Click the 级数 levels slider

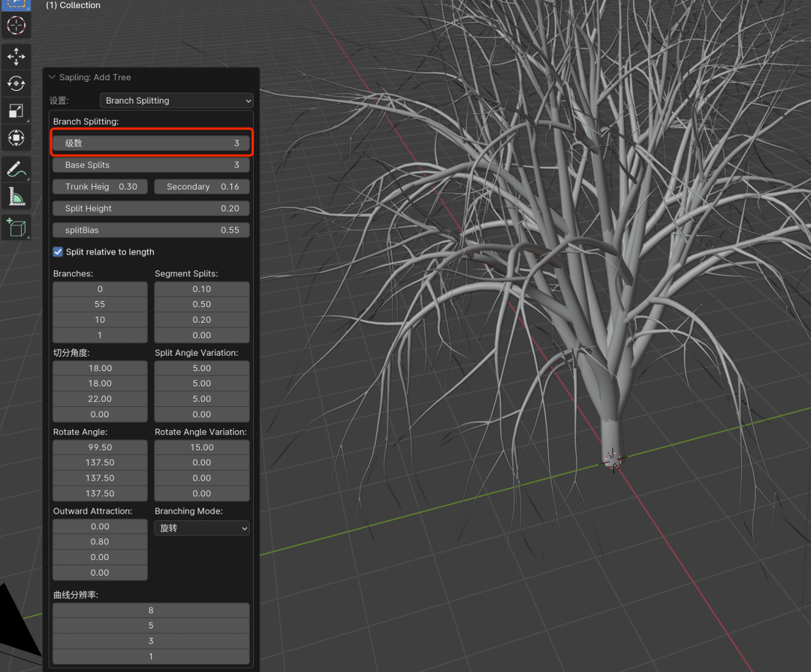[x=151, y=143]
